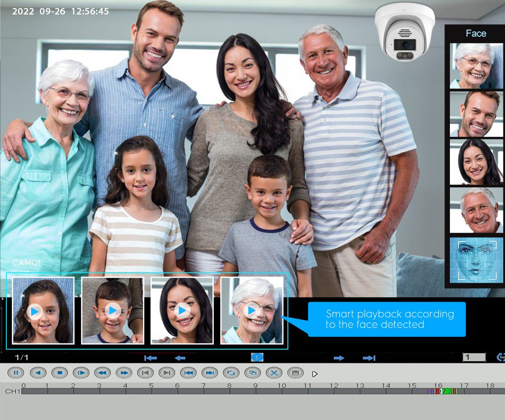Click the repeat loop icon
Screen dimensions: 505x420
231,373
